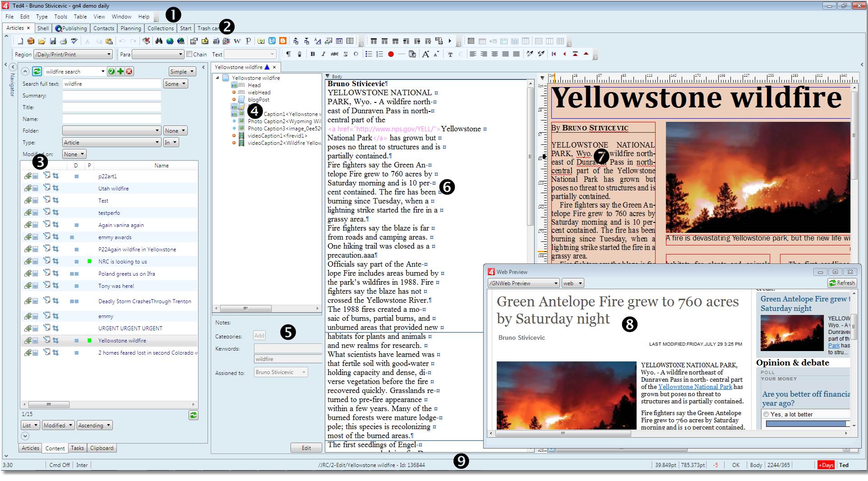Open the Table menu
This screenshot has height=481, width=868.
(x=80, y=17)
